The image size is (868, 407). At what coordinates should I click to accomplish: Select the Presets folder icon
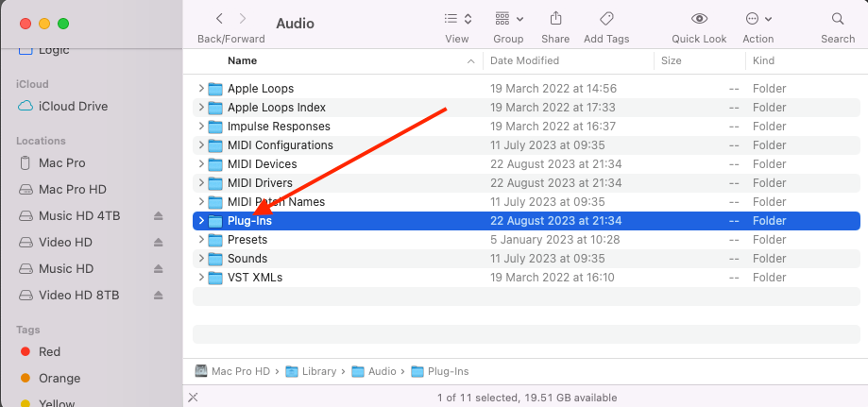coord(215,240)
